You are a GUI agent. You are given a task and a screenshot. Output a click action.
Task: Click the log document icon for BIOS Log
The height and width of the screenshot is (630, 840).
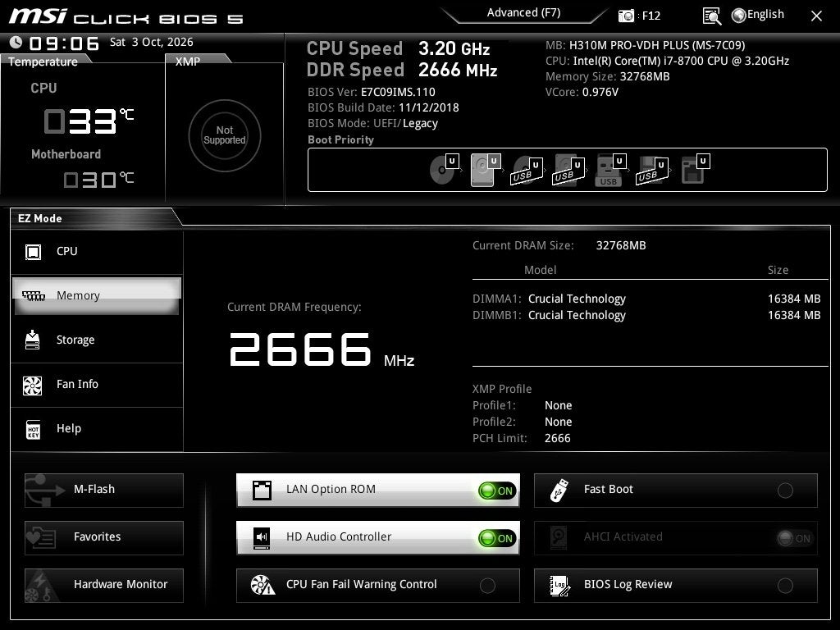559,586
